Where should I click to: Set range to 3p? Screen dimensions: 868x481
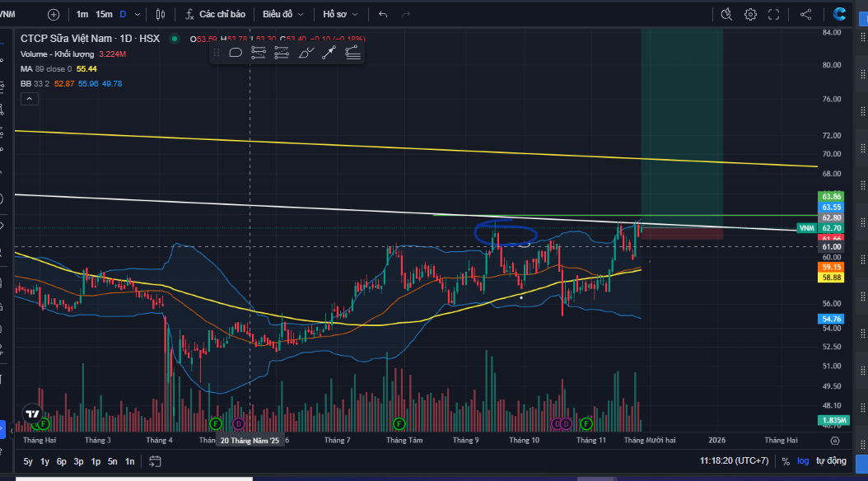point(78,461)
